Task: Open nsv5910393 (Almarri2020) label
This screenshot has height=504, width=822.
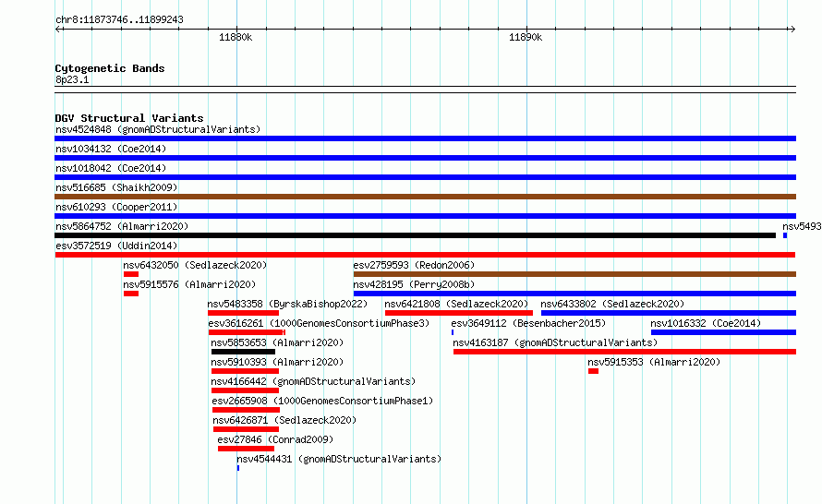Action: (x=277, y=362)
